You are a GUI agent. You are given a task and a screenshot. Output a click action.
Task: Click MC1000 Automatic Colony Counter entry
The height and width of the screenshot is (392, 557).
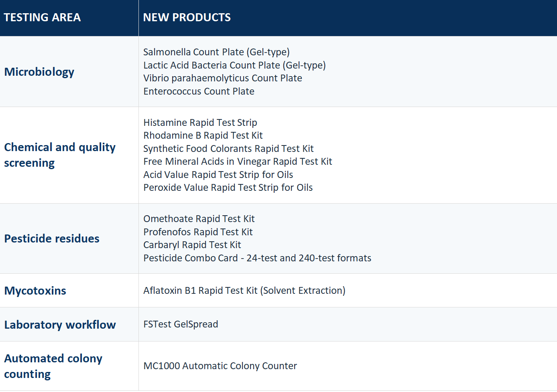point(220,366)
